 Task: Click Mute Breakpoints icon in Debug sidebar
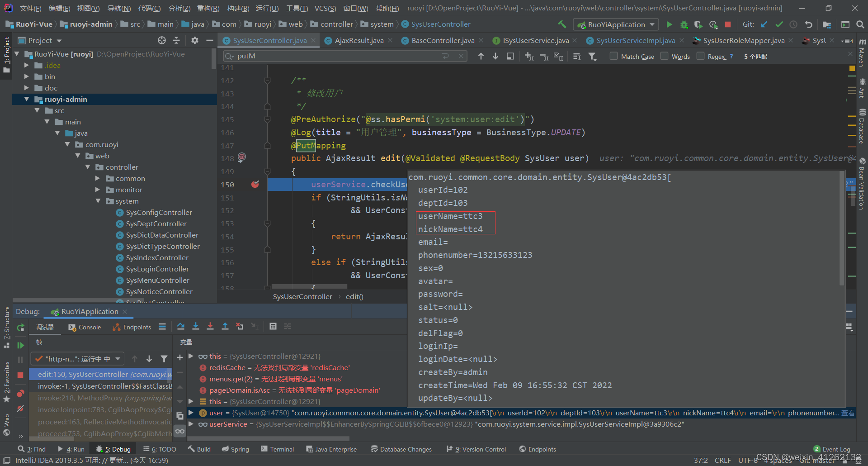(x=20, y=409)
